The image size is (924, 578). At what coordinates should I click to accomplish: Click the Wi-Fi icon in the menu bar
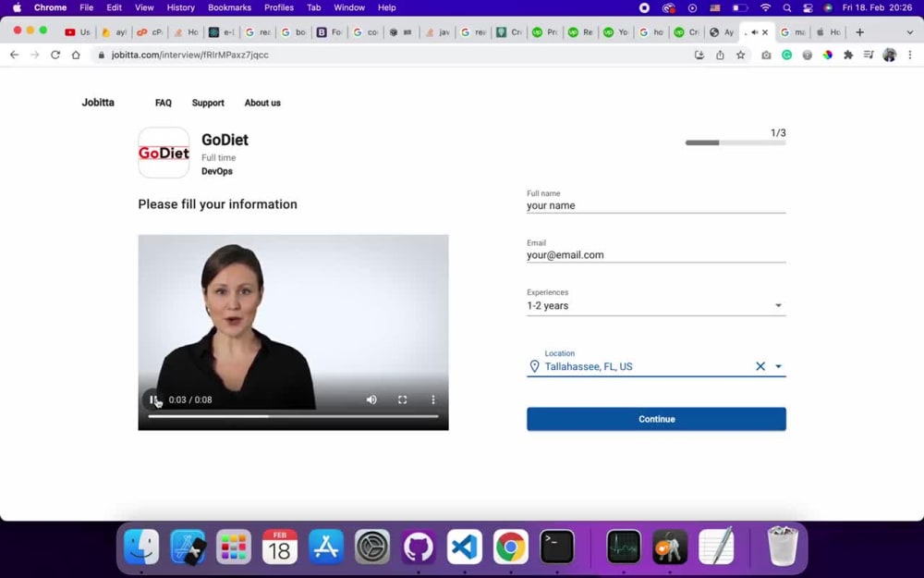coord(765,7)
